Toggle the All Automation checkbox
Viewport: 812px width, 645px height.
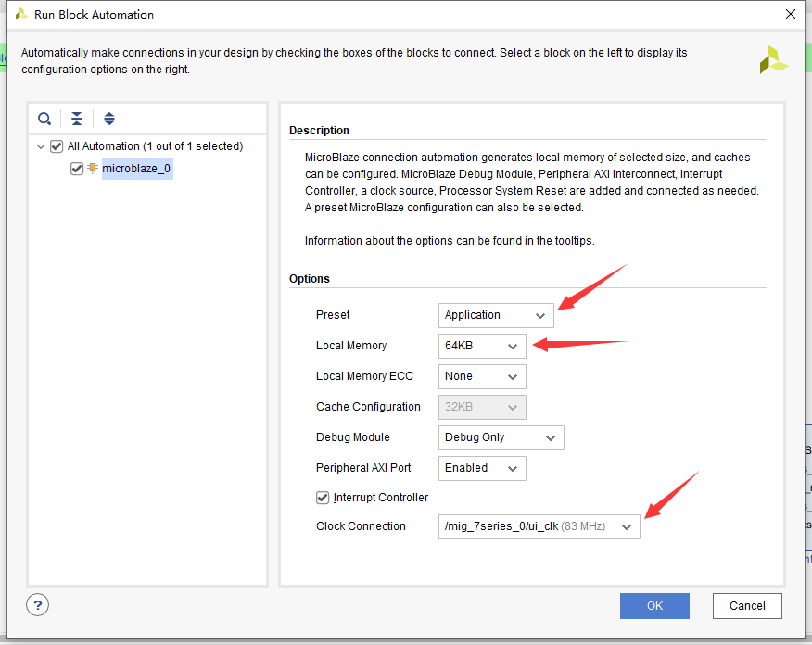pos(57,146)
